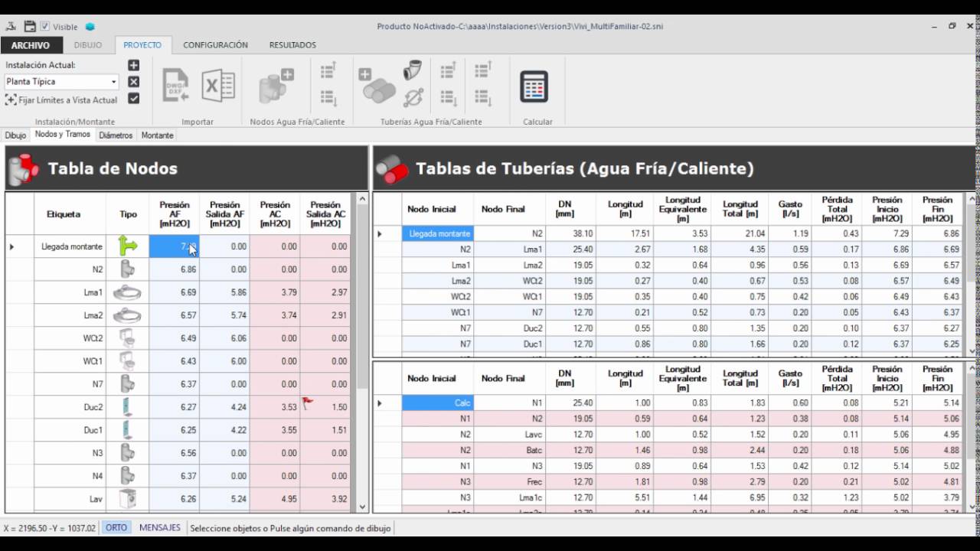
Task: Open MENSAJES in the status bar
Action: (160, 528)
